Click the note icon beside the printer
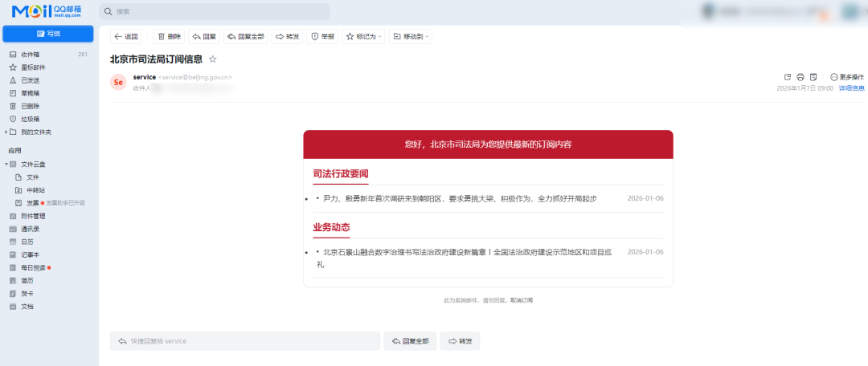The image size is (868, 366). 813,77
